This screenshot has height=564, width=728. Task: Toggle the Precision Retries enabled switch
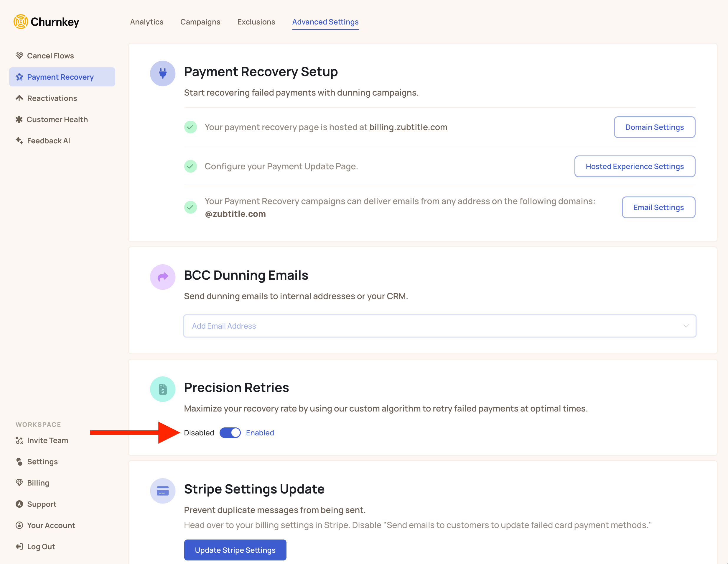coord(230,433)
